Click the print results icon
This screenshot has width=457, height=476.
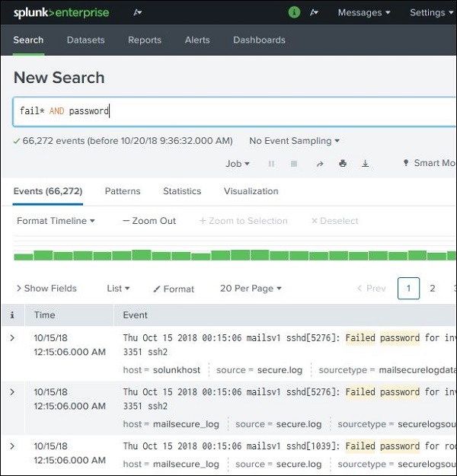click(343, 164)
